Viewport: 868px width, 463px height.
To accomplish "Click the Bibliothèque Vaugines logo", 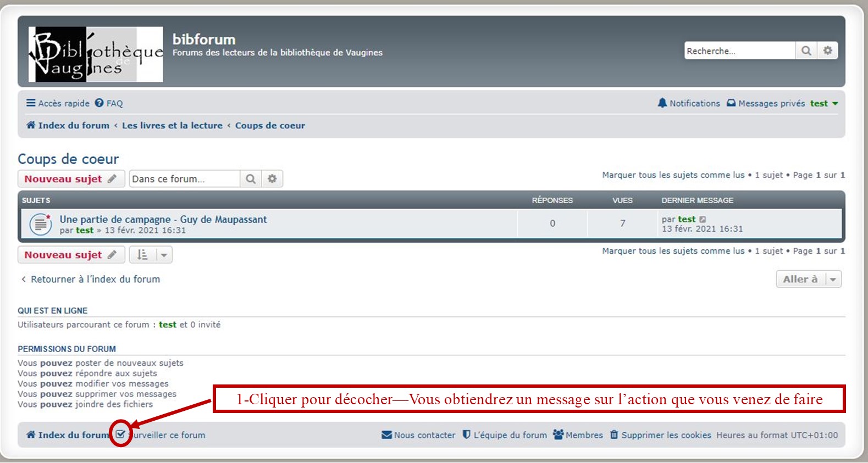I will point(96,54).
